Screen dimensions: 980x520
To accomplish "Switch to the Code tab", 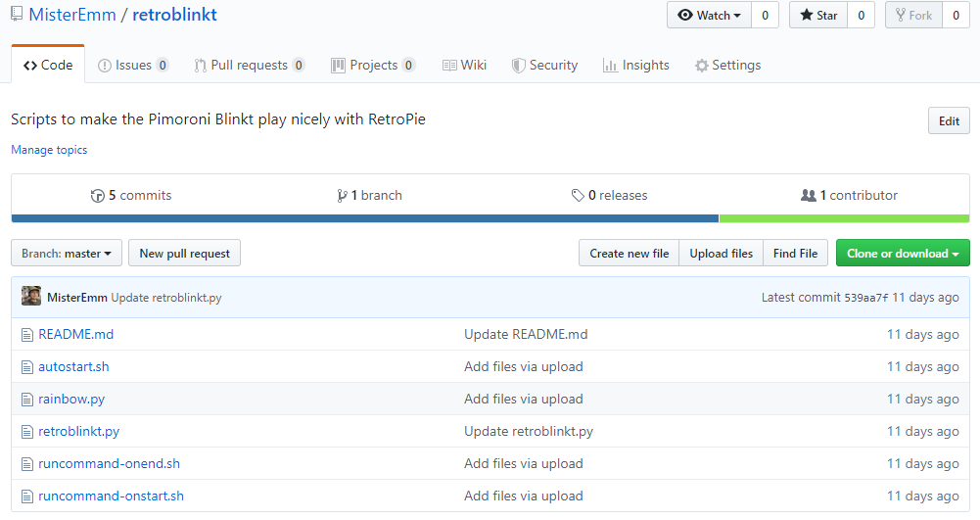I will [x=48, y=65].
